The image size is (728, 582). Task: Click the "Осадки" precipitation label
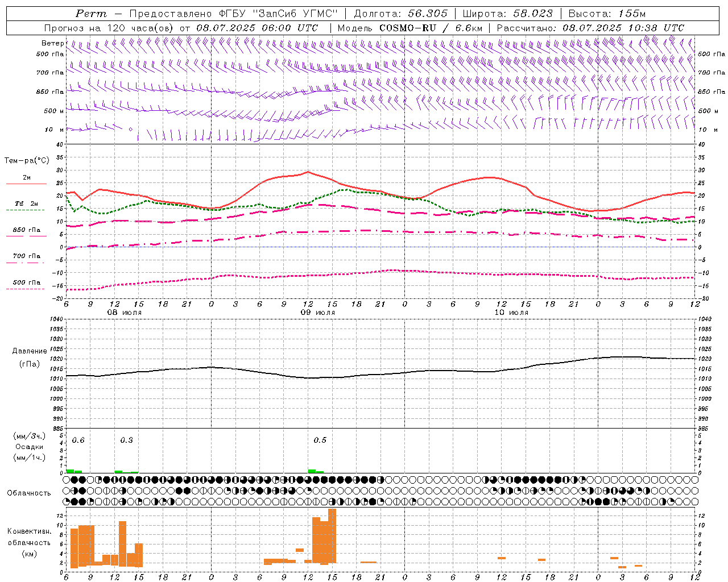(29, 447)
